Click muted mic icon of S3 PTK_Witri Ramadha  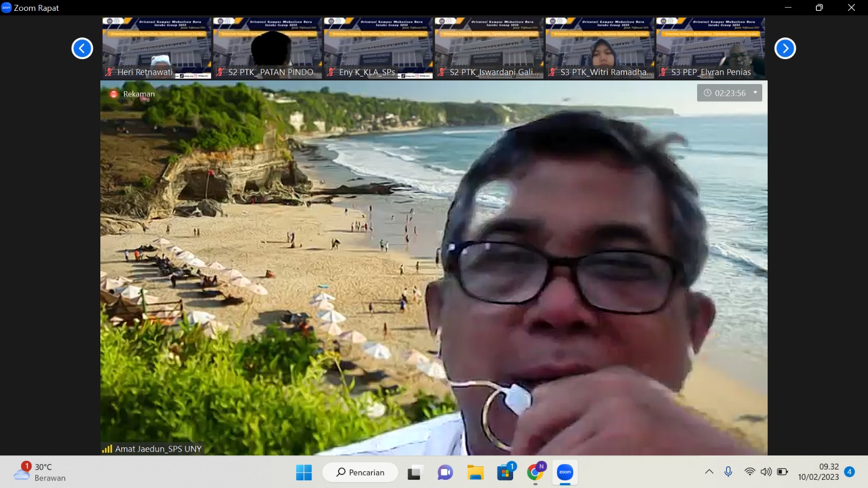click(553, 72)
